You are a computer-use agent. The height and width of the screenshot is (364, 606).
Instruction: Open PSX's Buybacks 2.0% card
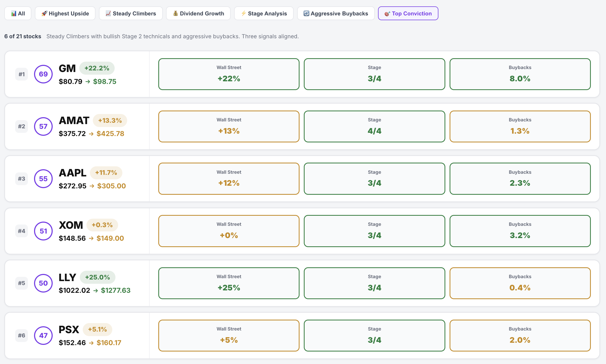click(520, 336)
